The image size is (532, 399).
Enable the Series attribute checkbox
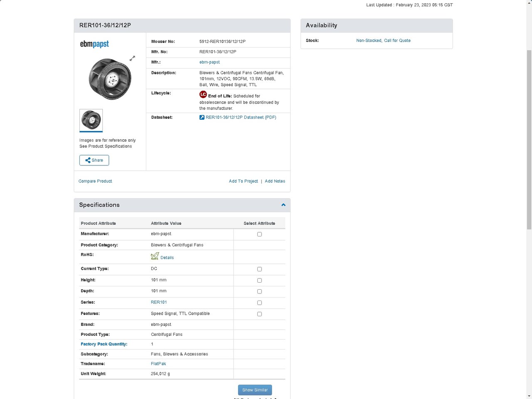click(259, 303)
